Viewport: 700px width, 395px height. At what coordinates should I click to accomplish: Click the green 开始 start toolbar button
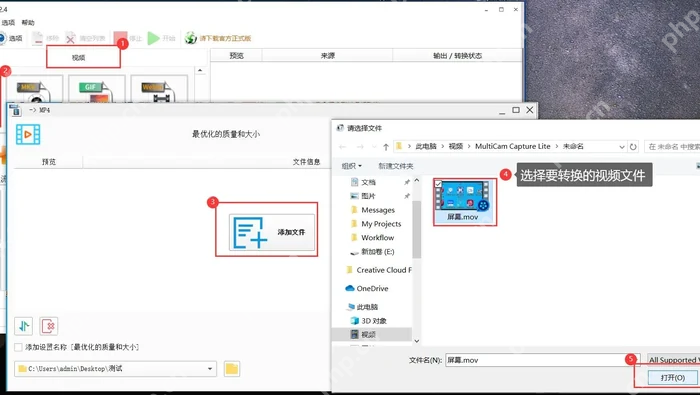click(x=162, y=38)
